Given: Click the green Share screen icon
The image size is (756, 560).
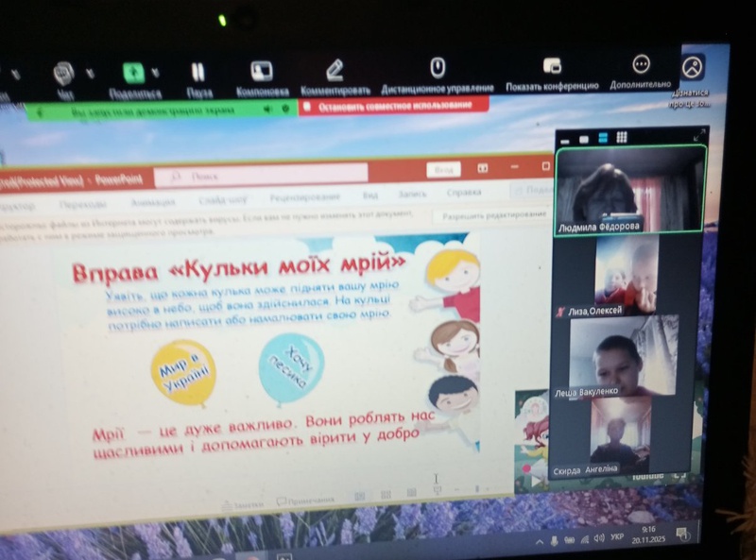Looking at the screenshot, I should click(x=133, y=72).
